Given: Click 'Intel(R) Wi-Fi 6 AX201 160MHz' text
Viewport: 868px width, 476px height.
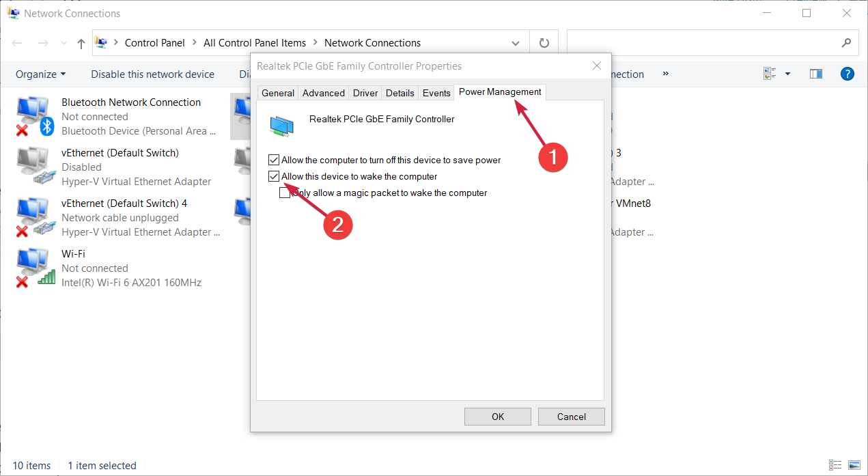Looking at the screenshot, I should (x=132, y=282).
